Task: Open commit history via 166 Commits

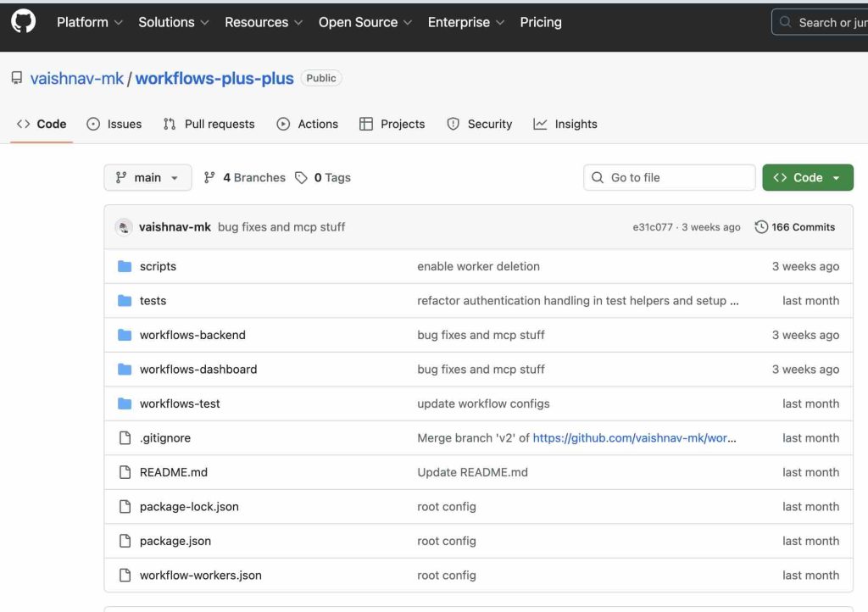Action: click(x=794, y=227)
